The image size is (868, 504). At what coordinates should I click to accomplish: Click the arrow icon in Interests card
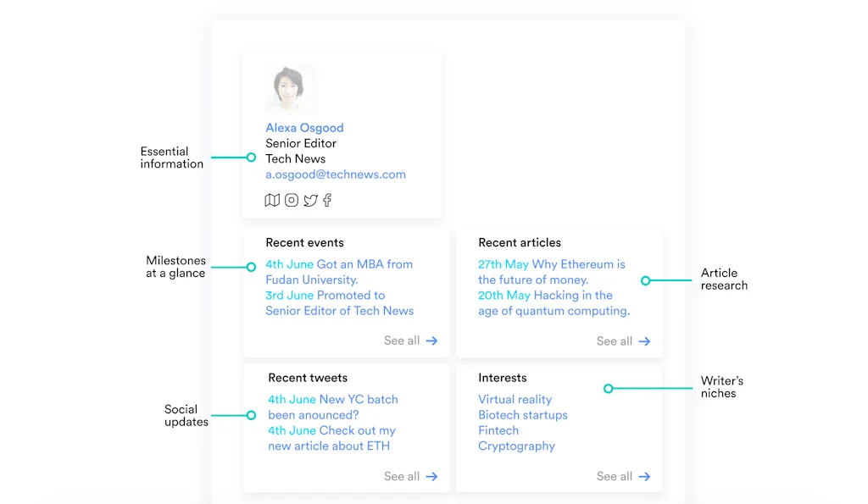tap(645, 477)
